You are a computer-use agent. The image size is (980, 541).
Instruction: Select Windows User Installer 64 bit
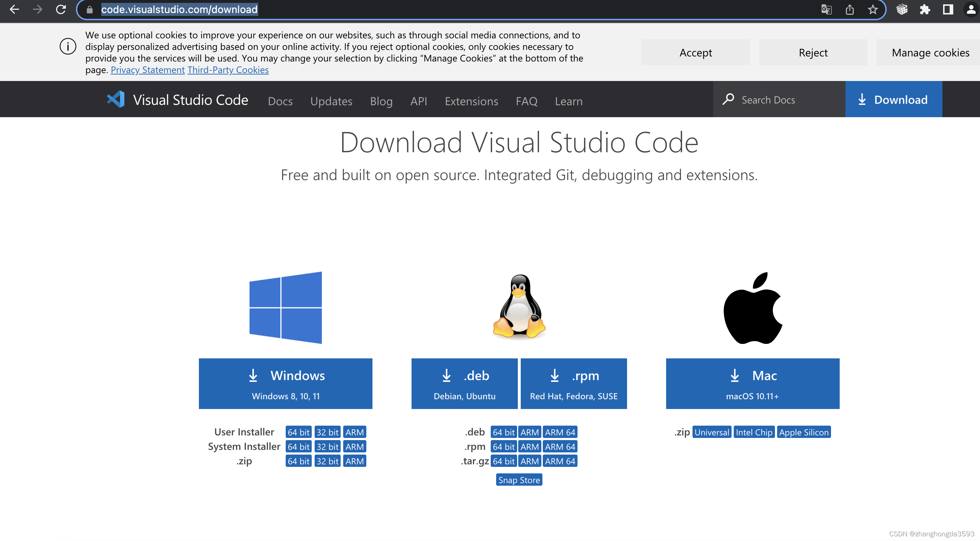298,432
